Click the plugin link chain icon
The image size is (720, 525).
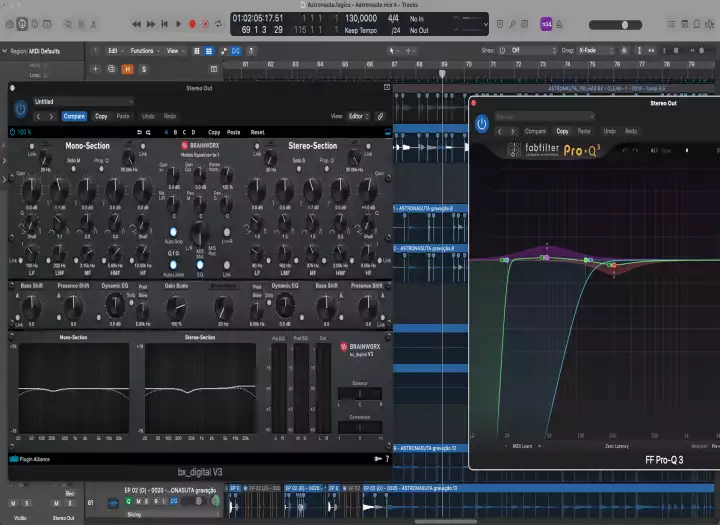[380, 116]
